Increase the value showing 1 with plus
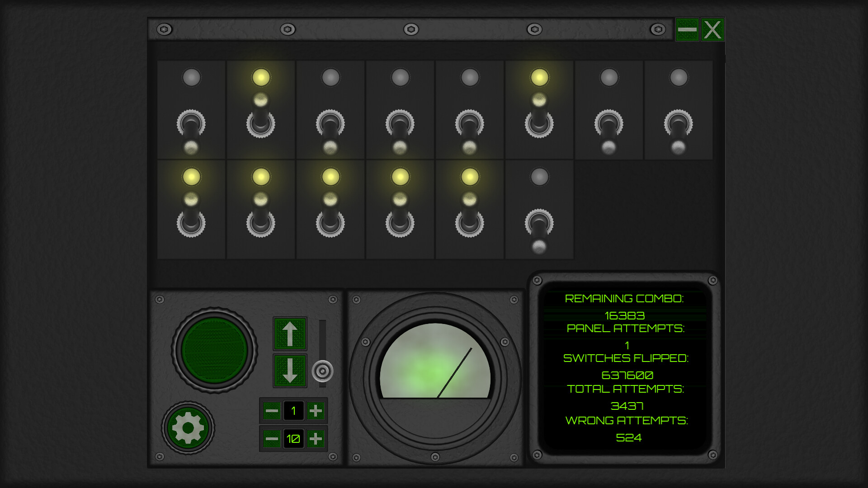Viewport: 868px width, 488px height. pos(316,411)
